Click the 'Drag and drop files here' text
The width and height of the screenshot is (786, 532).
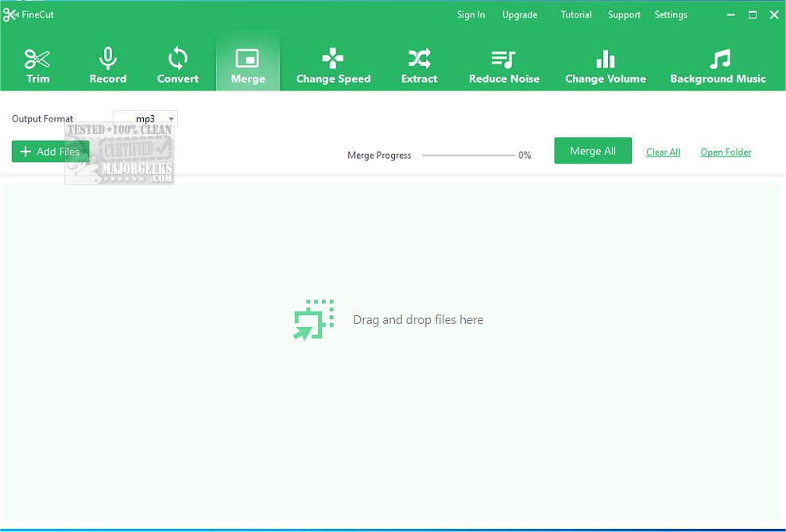pyautogui.click(x=418, y=320)
